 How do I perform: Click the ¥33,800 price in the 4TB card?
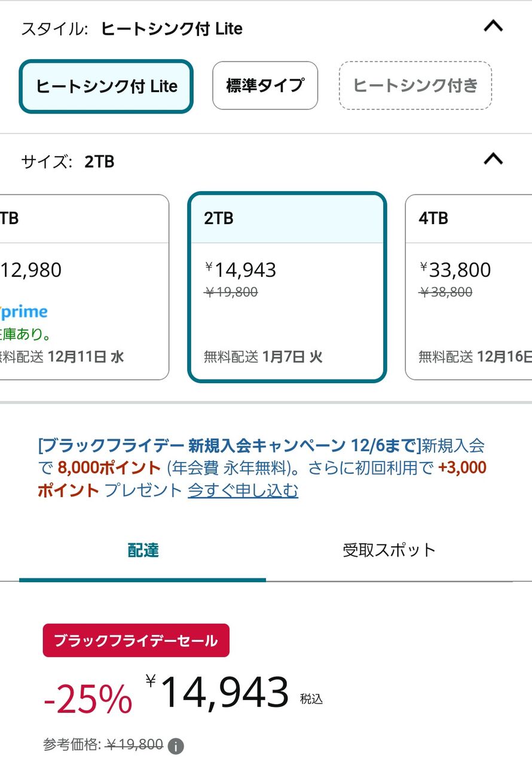[x=455, y=270]
